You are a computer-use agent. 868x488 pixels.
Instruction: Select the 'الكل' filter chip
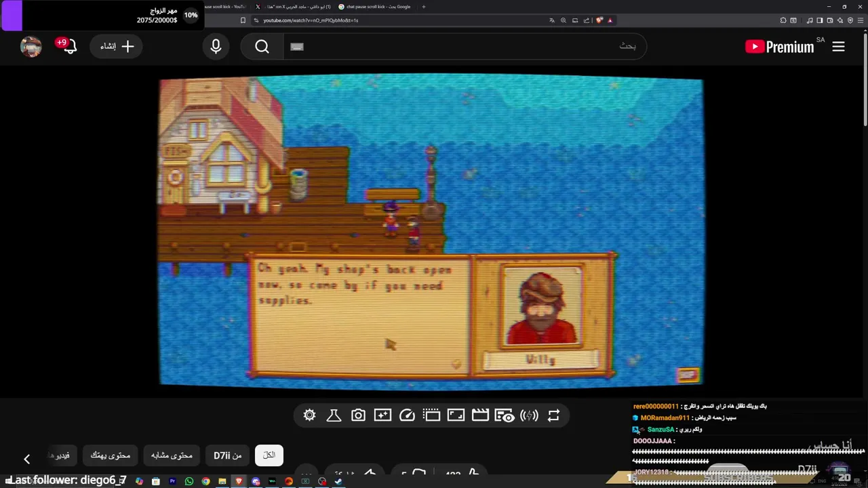[x=269, y=455]
